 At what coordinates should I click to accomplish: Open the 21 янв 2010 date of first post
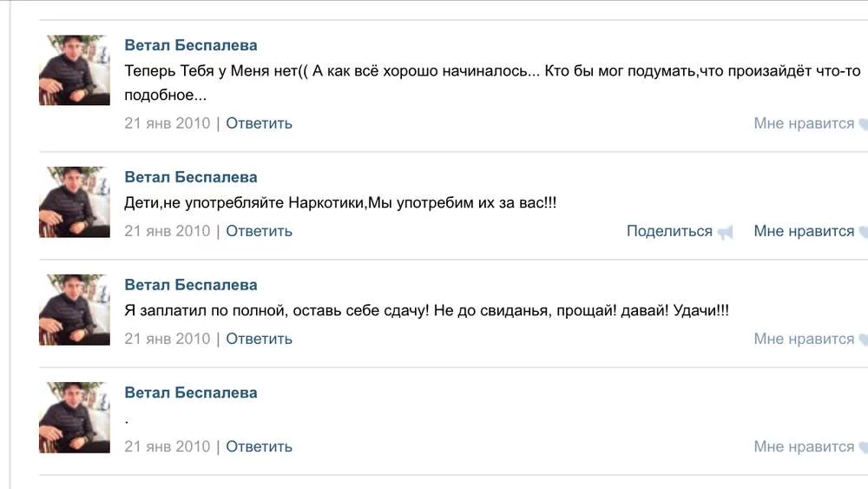click(x=168, y=123)
